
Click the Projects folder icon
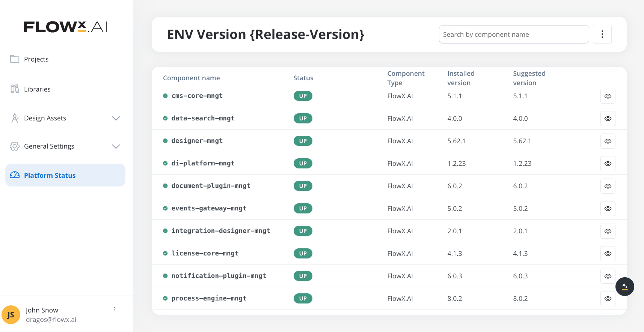click(x=15, y=59)
